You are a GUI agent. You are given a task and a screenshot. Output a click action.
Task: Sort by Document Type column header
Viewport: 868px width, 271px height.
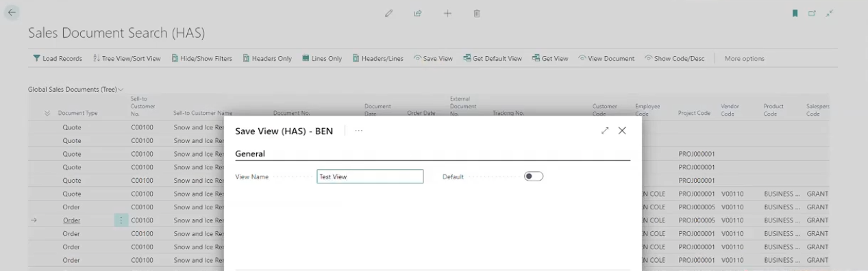pos(77,114)
